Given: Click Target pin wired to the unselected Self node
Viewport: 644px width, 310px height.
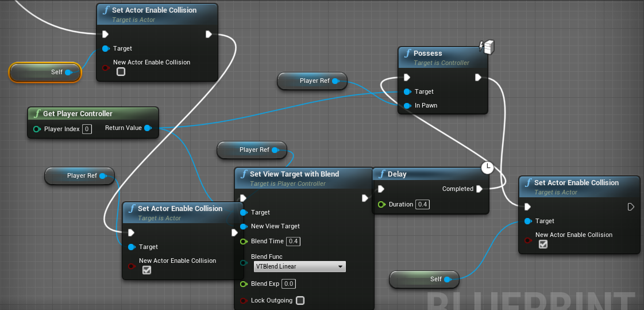Looking at the screenshot, I should click(x=528, y=221).
